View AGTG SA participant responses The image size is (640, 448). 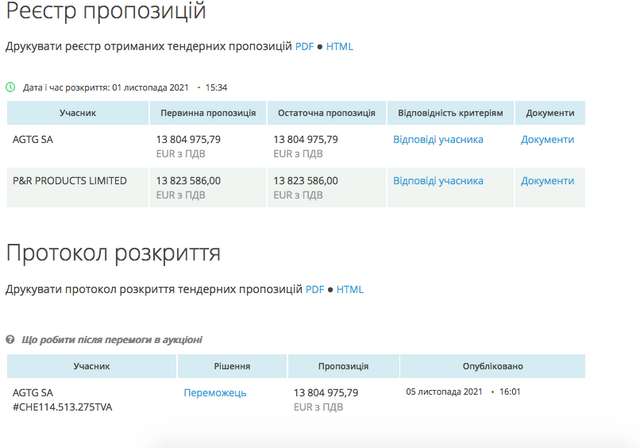[x=438, y=140]
